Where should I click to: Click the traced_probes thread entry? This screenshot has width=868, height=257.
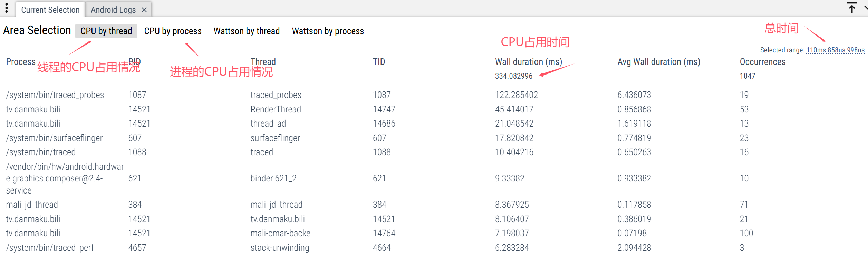(276, 95)
